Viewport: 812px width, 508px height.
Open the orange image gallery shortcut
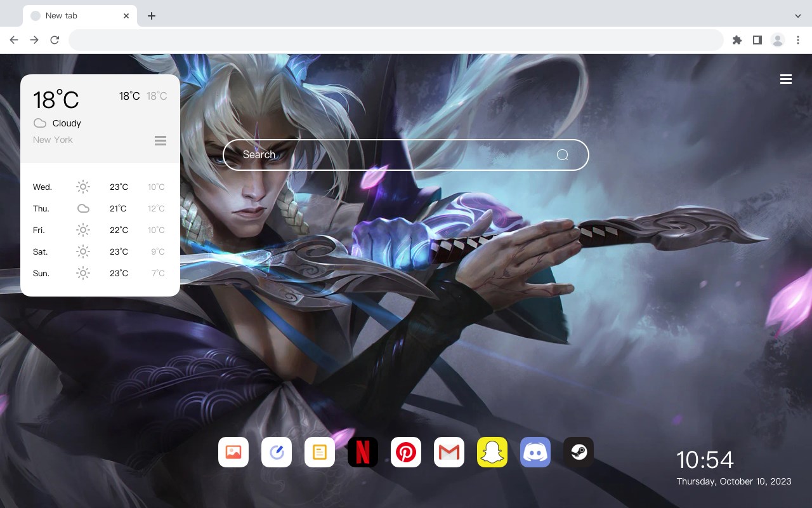[233, 452]
